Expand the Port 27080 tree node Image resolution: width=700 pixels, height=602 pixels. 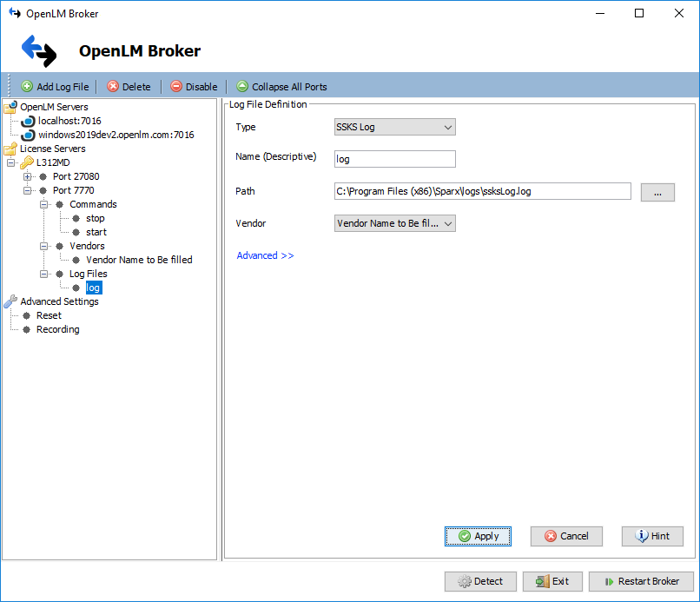[29, 175]
